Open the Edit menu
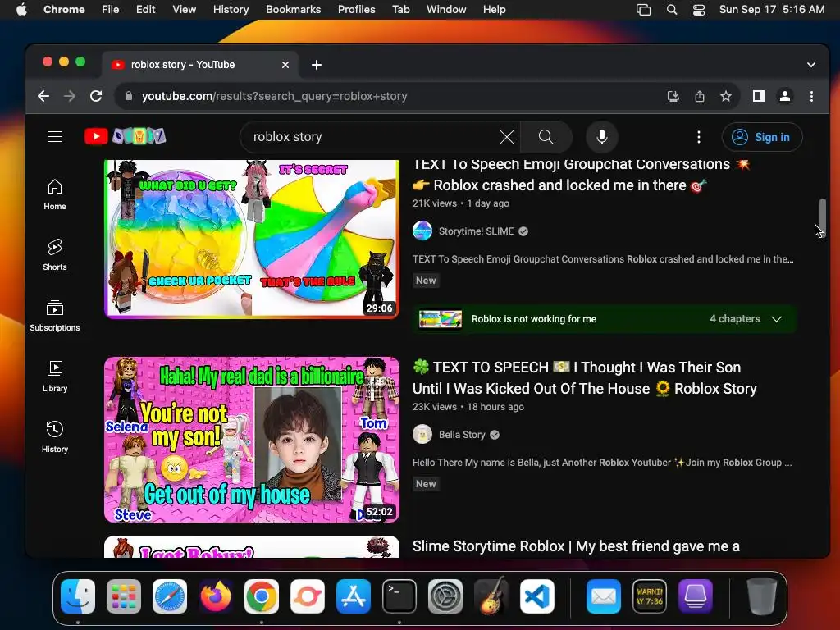Image resolution: width=840 pixels, height=630 pixels. pos(145,10)
